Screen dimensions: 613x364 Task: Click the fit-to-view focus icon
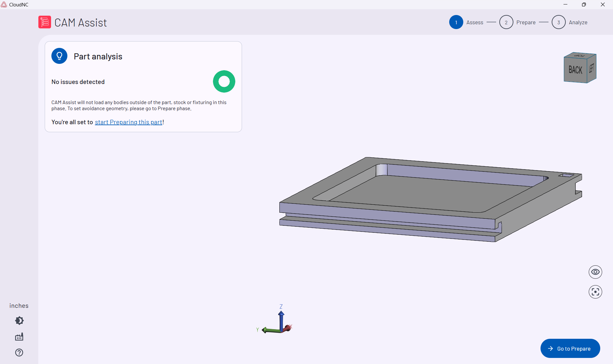pyautogui.click(x=595, y=292)
